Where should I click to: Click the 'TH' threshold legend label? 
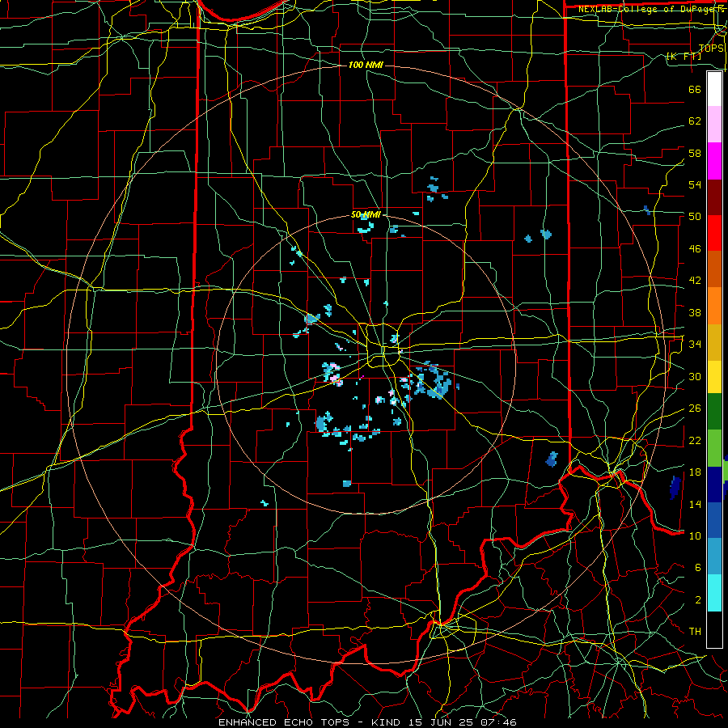coord(695,631)
